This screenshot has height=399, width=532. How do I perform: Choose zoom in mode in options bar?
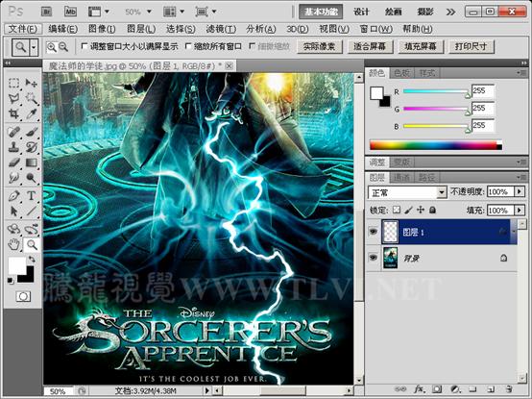pos(52,47)
